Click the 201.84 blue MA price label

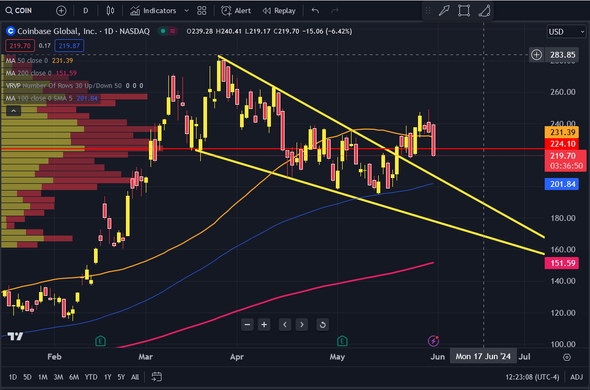(562, 184)
